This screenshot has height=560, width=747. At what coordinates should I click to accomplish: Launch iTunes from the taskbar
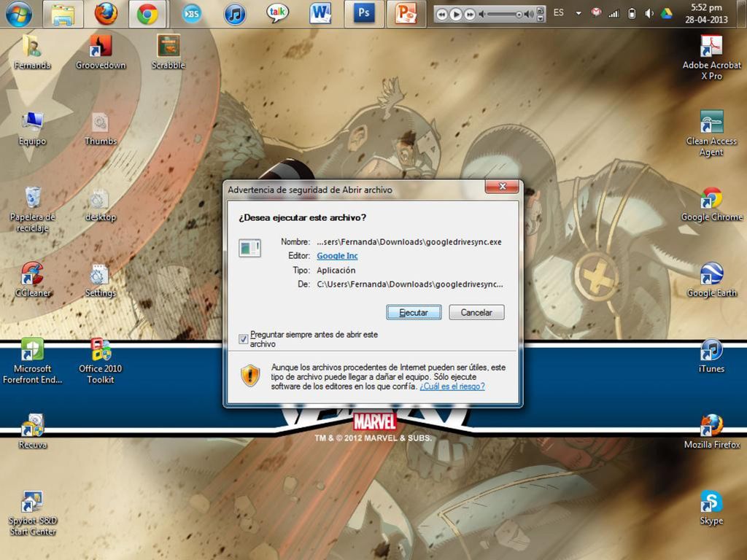235,14
